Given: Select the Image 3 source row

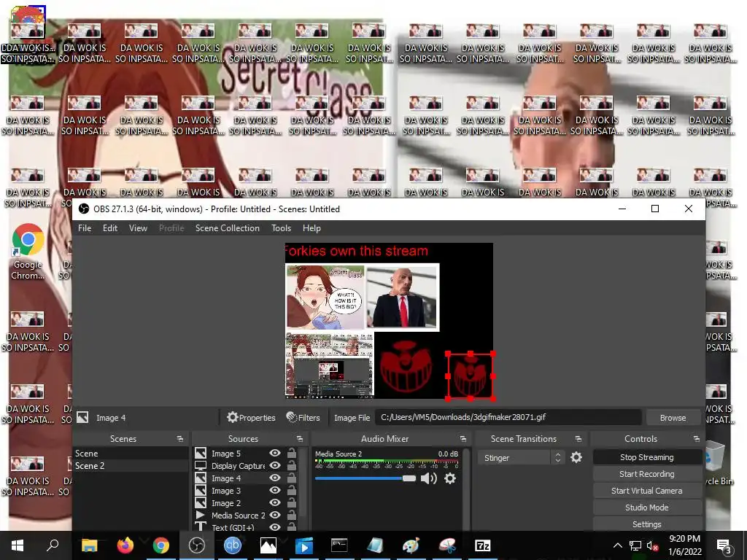Looking at the screenshot, I should pyautogui.click(x=247, y=491).
